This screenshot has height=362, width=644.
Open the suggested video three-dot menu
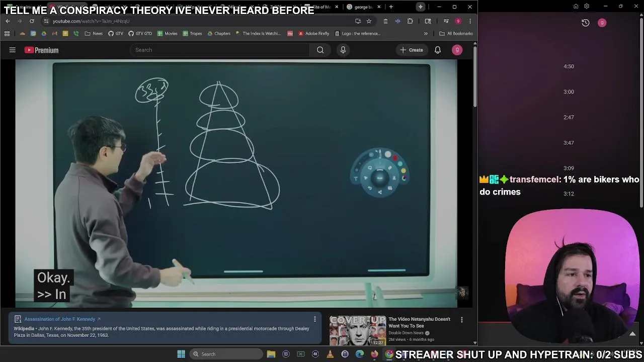[x=462, y=320]
